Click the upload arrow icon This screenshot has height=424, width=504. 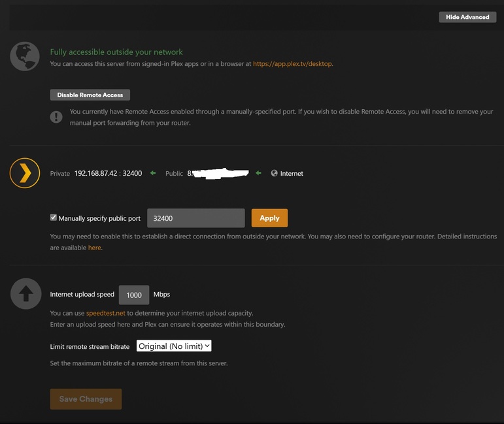coord(25,293)
